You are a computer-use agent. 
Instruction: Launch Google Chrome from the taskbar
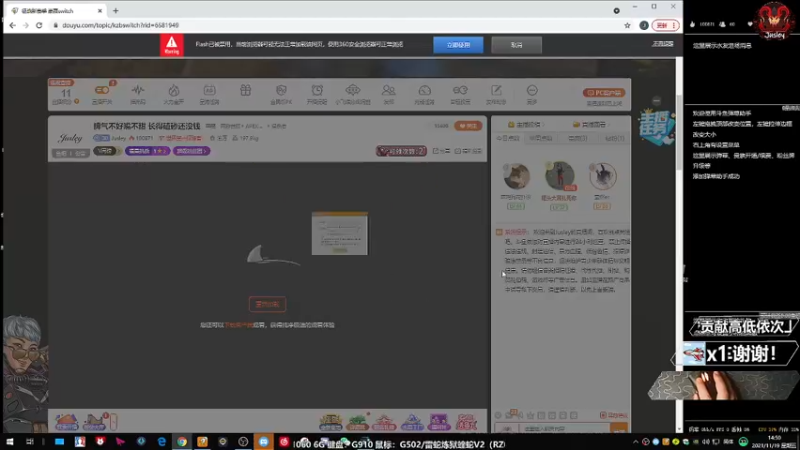182,442
